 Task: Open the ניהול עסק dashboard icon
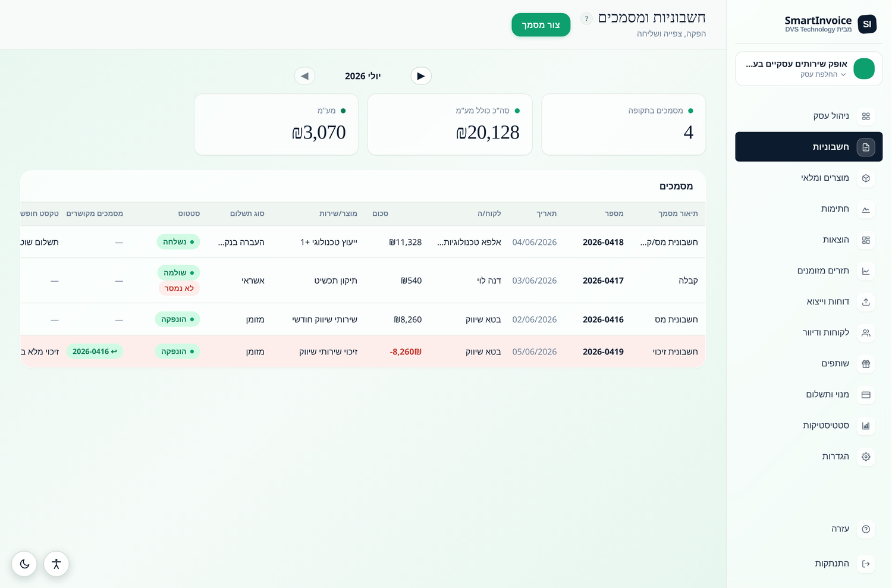(866, 116)
